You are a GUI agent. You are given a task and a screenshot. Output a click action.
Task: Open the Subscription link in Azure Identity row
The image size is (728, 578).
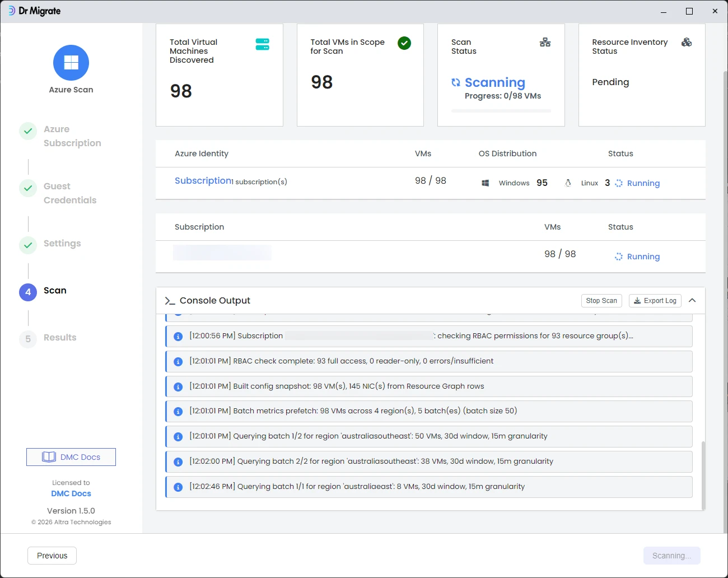(x=203, y=180)
